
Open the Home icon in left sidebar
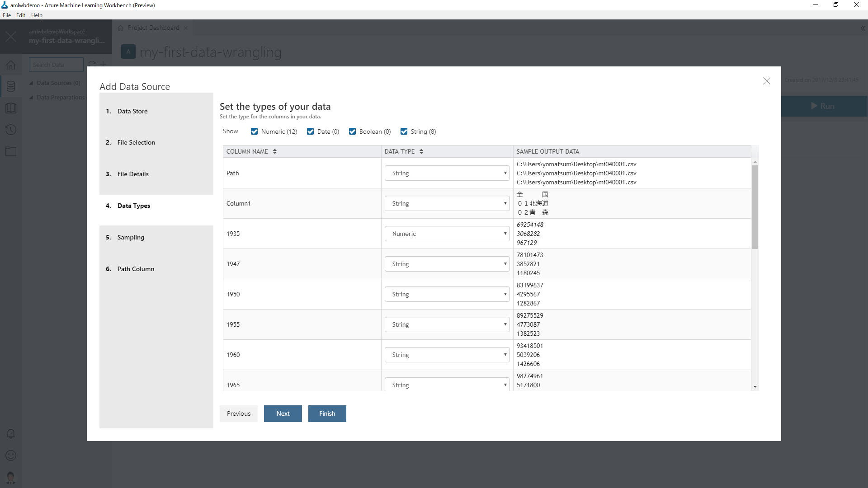point(11,65)
